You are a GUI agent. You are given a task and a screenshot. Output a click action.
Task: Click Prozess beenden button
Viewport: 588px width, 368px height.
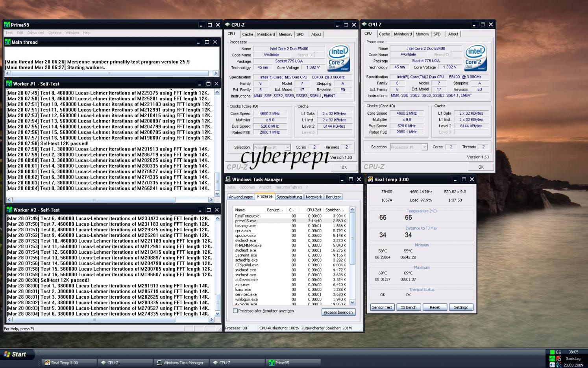pos(338,312)
